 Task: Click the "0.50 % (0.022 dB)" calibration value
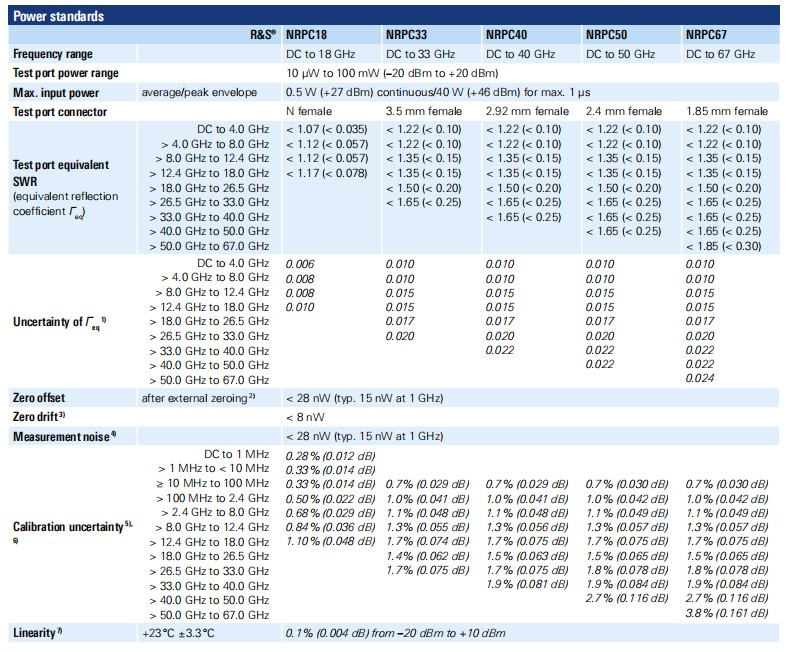pos(331,499)
